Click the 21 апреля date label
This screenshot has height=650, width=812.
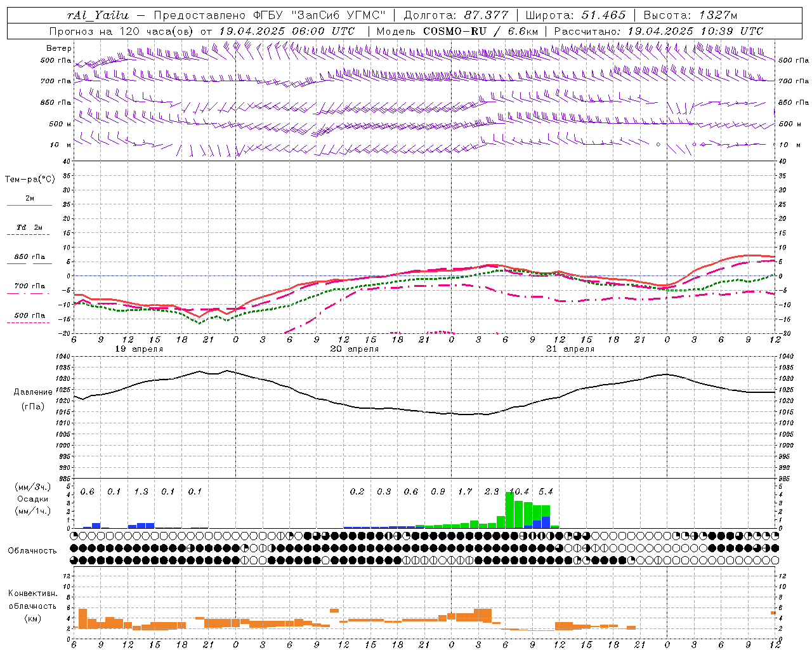click(x=570, y=349)
